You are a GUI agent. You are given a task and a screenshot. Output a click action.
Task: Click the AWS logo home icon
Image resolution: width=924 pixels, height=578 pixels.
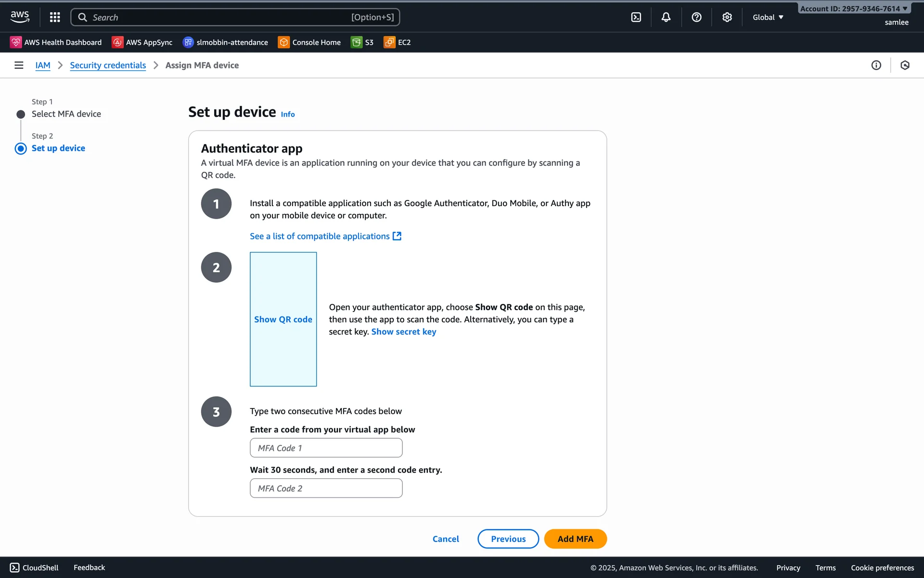pyautogui.click(x=20, y=17)
